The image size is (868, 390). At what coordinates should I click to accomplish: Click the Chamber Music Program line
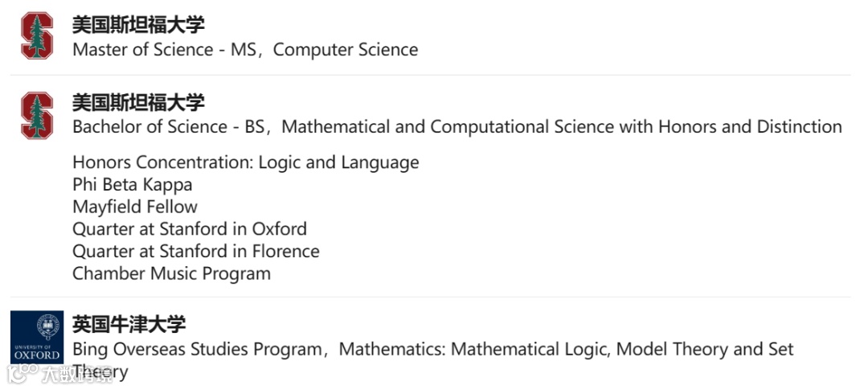172,273
